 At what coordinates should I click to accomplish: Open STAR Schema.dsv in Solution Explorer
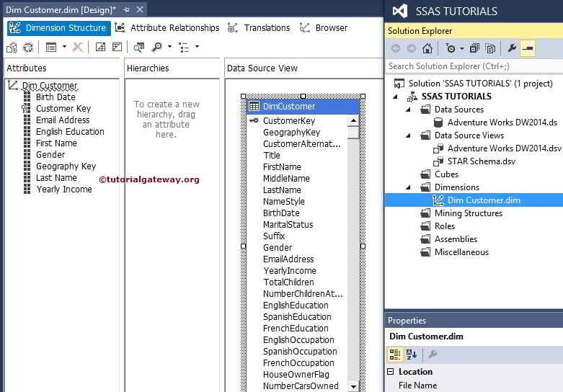[x=481, y=161]
